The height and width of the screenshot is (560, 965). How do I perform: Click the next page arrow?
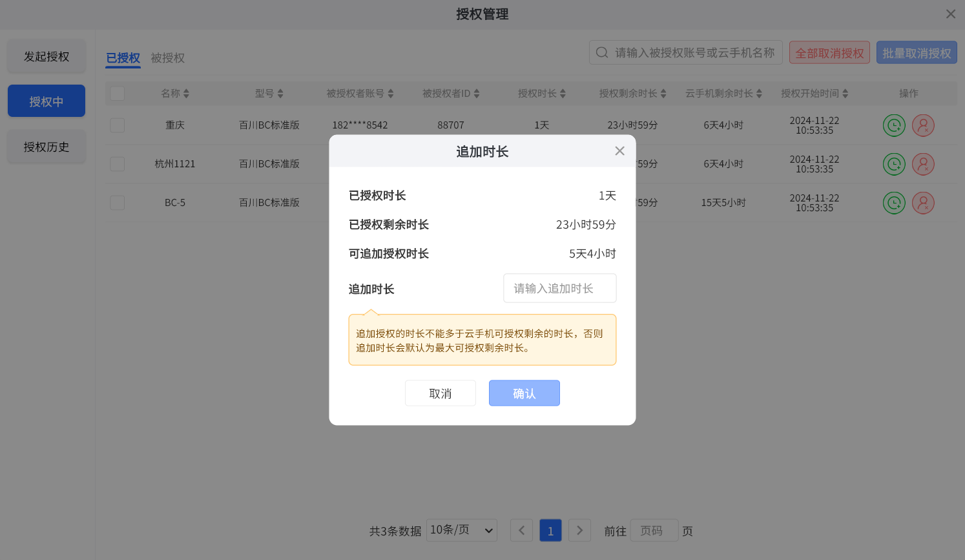coord(579,530)
